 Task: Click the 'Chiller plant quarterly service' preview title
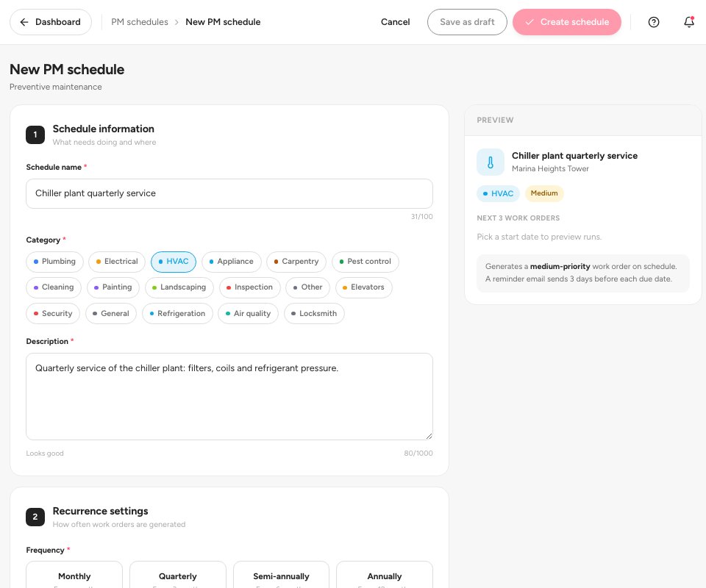pyautogui.click(x=574, y=156)
